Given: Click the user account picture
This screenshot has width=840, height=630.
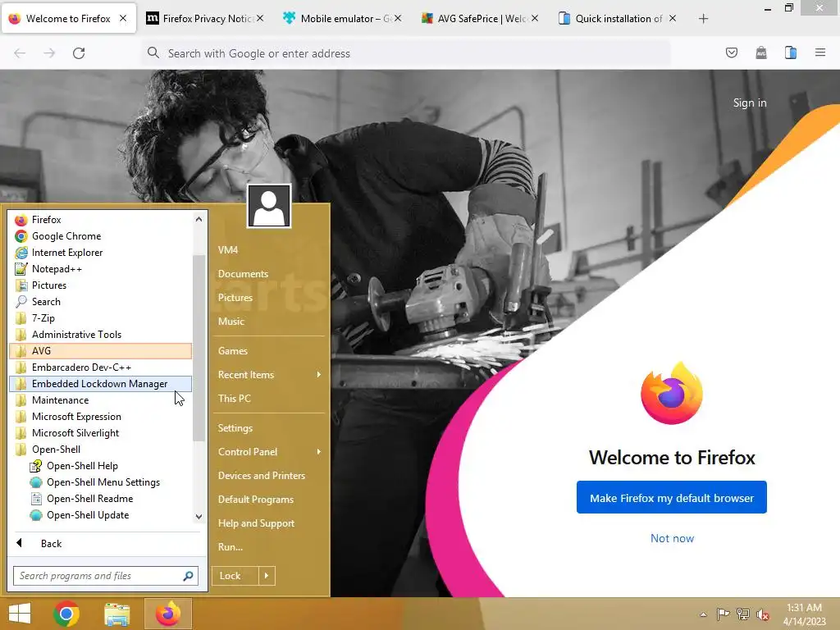Looking at the screenshot, I should 269,206.
